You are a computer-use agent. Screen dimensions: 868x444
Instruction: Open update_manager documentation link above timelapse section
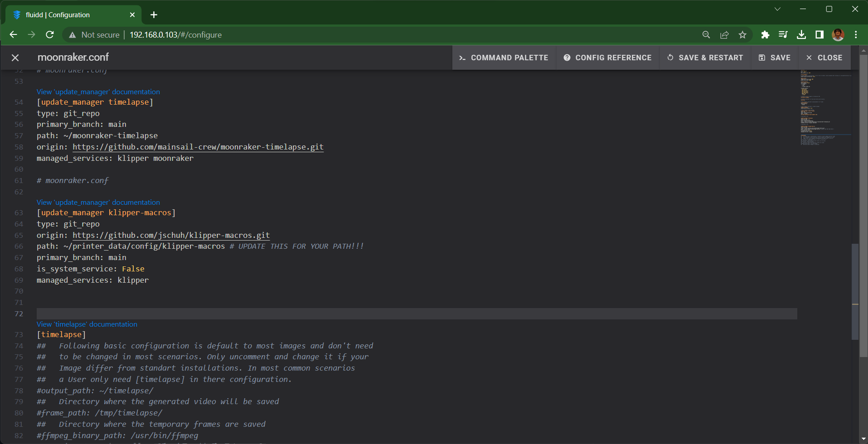pyautogui.click(x=98, y=92)
